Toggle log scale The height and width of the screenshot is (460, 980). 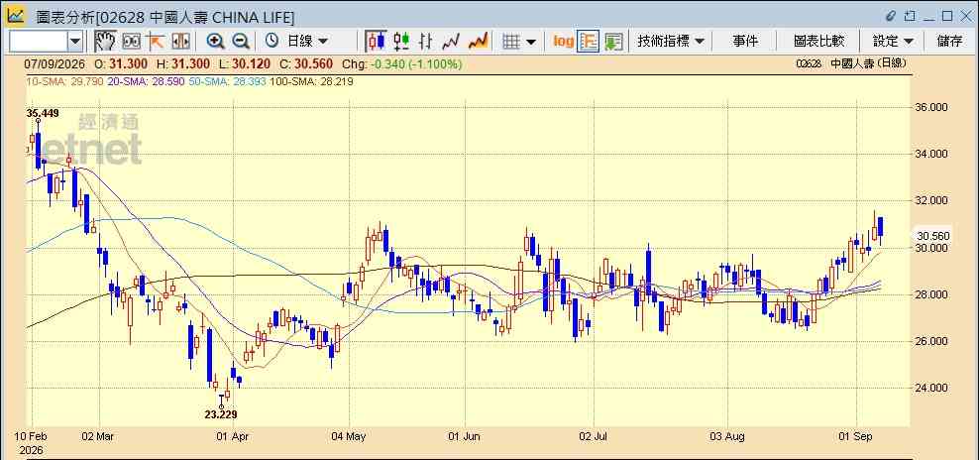coord(563,42)
